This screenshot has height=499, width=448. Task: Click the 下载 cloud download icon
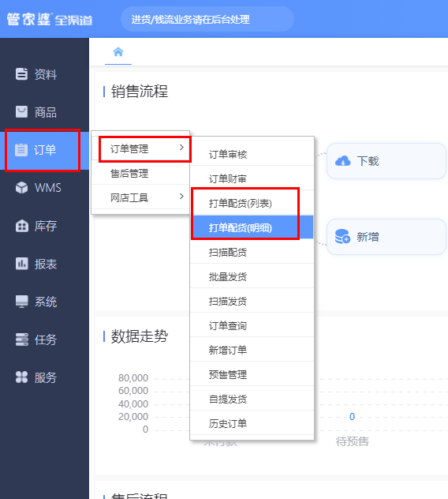pos(343,161)
